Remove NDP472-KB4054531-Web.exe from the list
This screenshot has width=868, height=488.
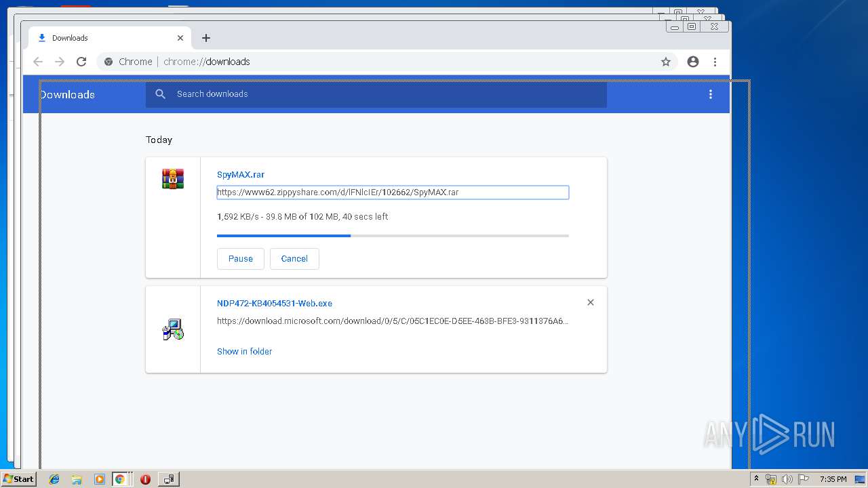point(591,302)
